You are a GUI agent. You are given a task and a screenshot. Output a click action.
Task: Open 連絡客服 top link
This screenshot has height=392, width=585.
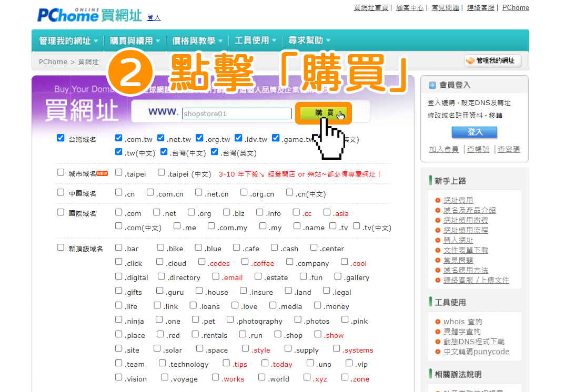[x=480, y=8]
